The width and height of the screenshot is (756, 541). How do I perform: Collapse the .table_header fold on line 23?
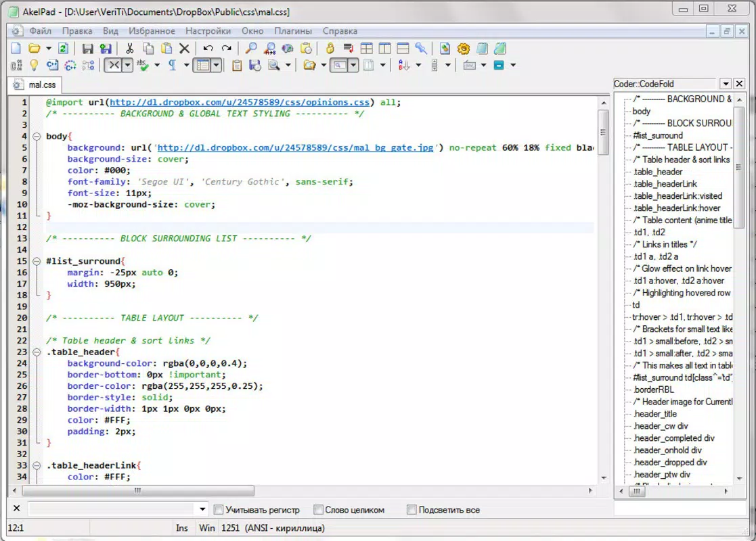tap(37, 352)
